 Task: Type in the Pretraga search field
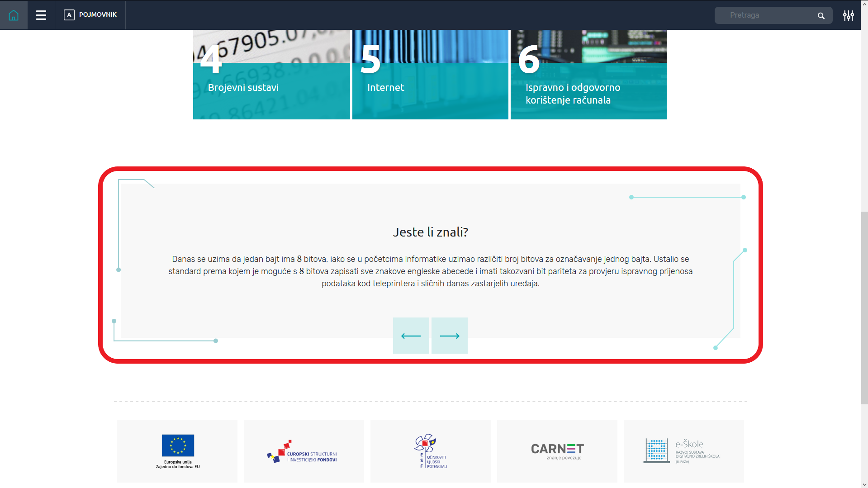pos(764,15)
